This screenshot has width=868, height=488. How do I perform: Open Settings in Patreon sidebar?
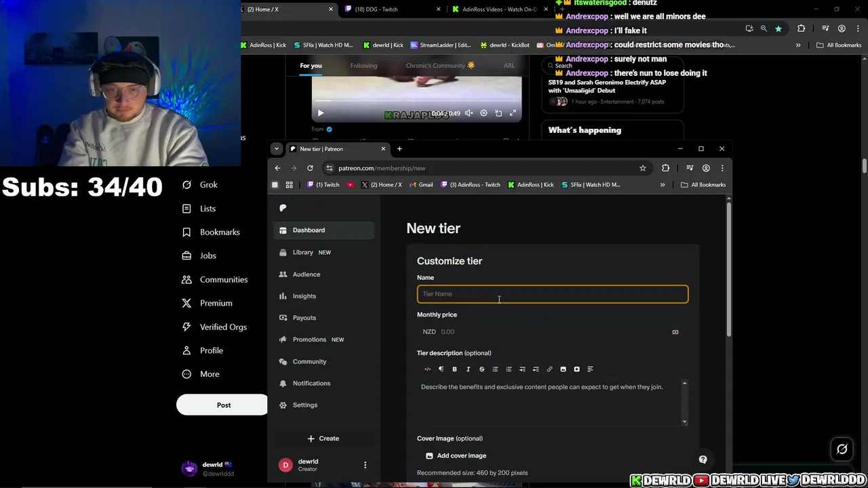point(324,405)
